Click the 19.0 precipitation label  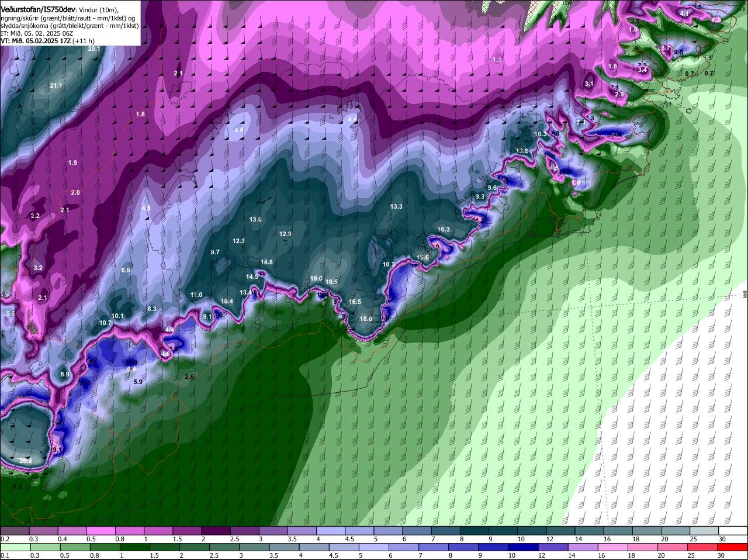coord(316,278)
